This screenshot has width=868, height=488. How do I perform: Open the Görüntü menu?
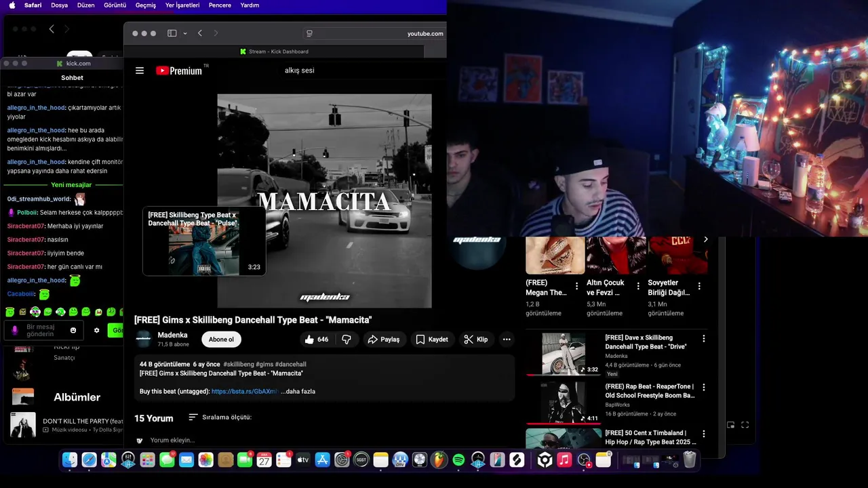point(115,5)
